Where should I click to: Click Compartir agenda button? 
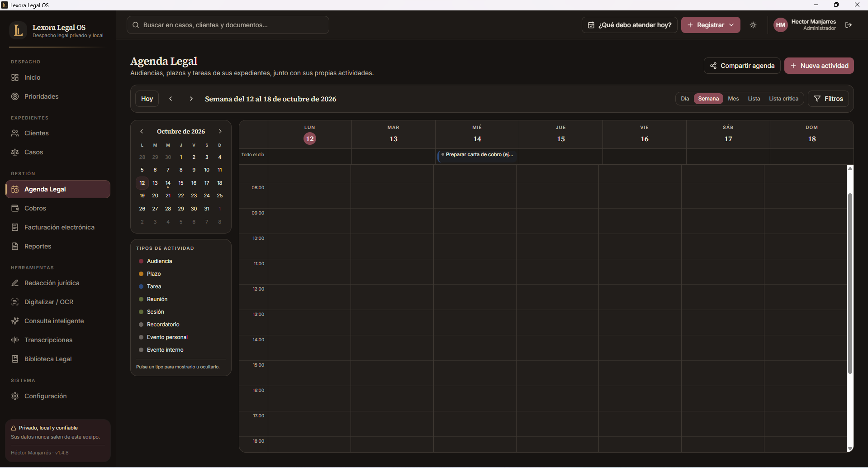coord(742,66)
